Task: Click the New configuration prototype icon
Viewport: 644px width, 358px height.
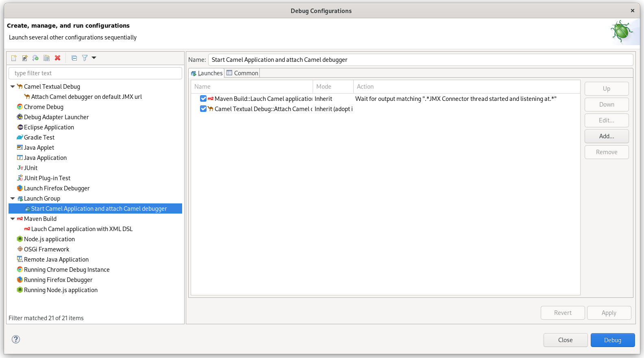Action: click(x=25, y=58)
